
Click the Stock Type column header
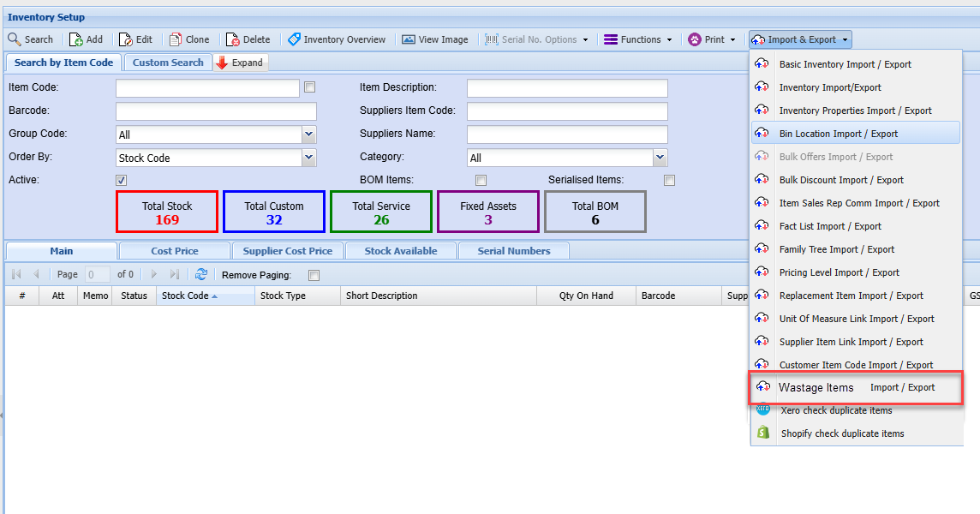(x=297, y=296)
